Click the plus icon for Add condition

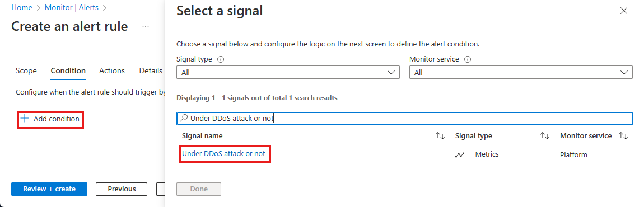[25, 119]
